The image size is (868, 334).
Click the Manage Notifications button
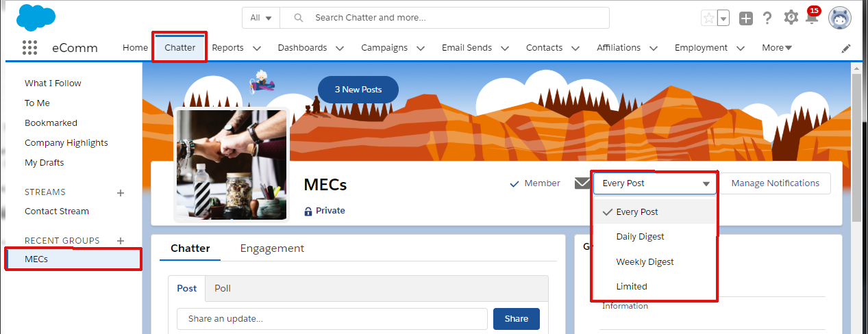pos(775,183)
